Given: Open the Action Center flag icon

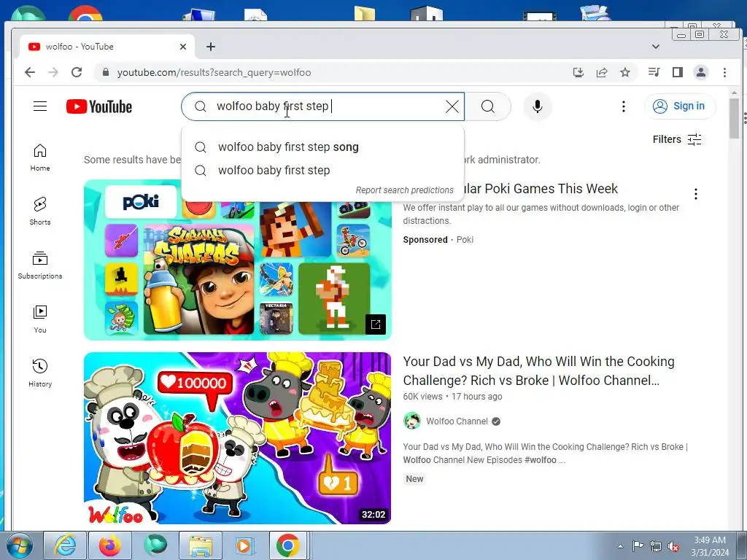Looking at the screenshot, I should (x=638, y=545).
